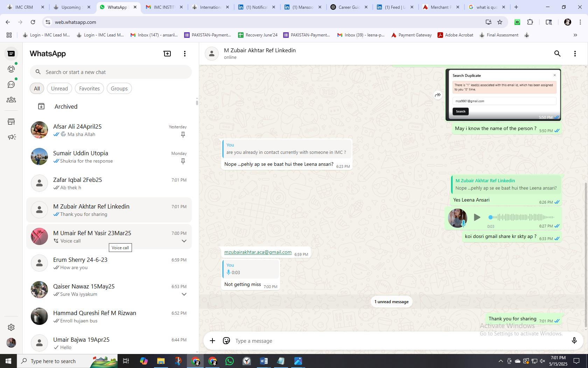Show hidden system tray icons

click(x=500, y=361)
